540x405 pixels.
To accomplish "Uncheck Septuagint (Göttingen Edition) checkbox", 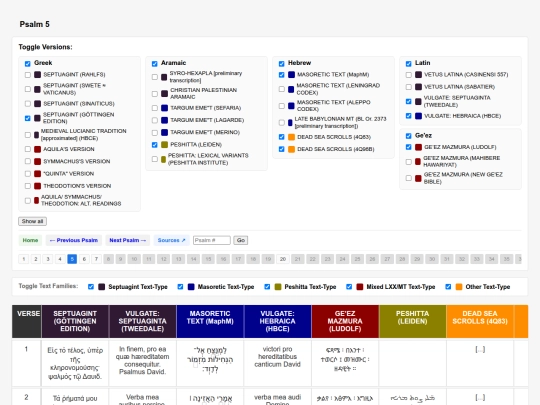I will [28, 118].
